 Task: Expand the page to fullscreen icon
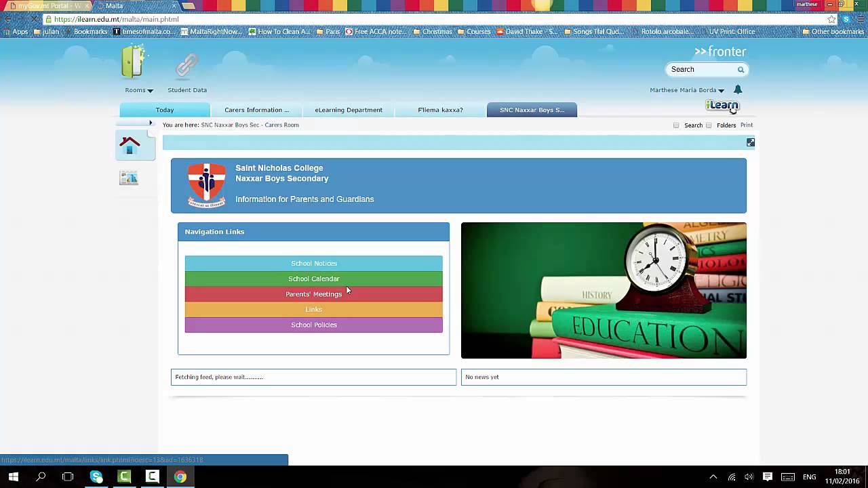tap(751, 142)
